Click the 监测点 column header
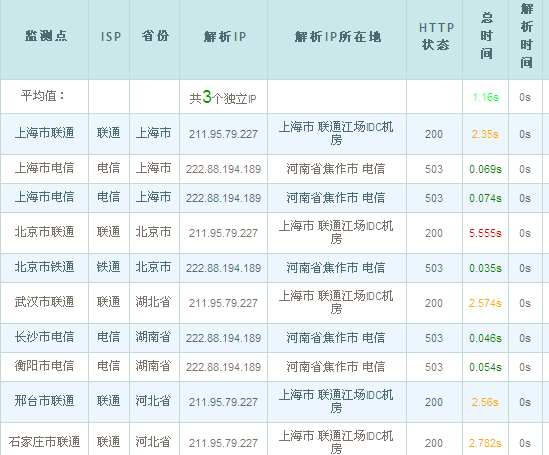Image resolution: width=549 pixels, height=455 pixels. coord(46,36)
